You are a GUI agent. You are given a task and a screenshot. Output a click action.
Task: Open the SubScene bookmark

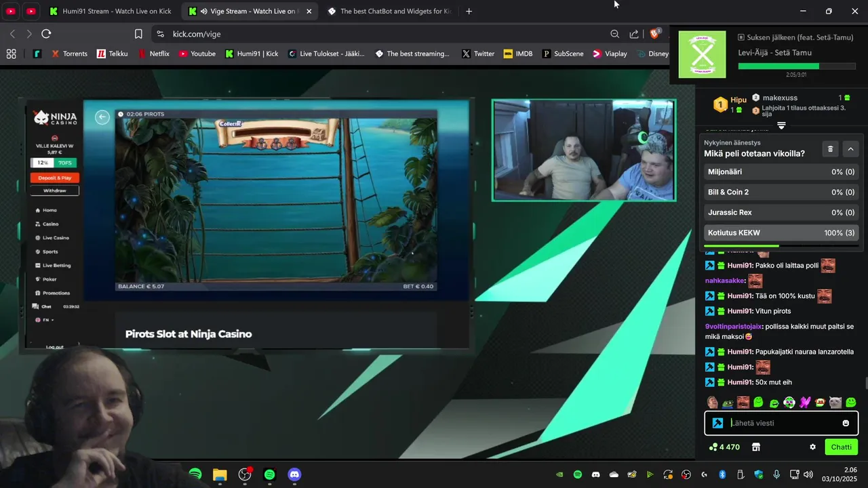click(x=563, y=54)
